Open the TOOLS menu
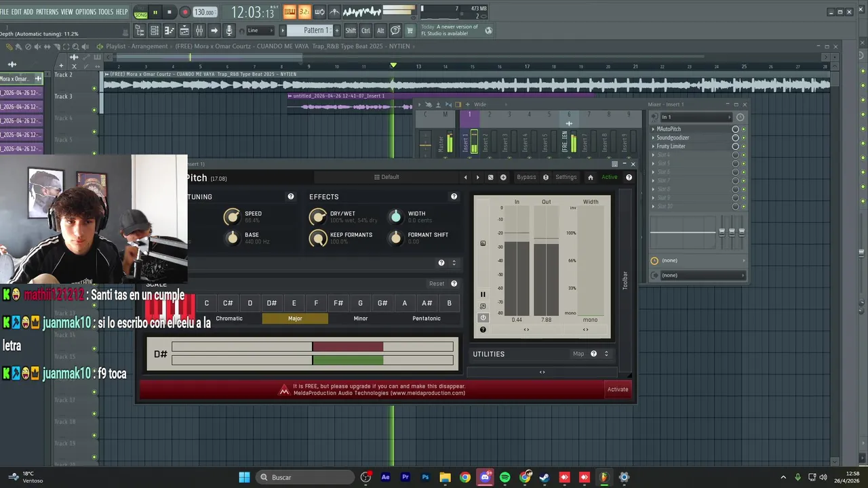868x488 pixels. point(106,12)
